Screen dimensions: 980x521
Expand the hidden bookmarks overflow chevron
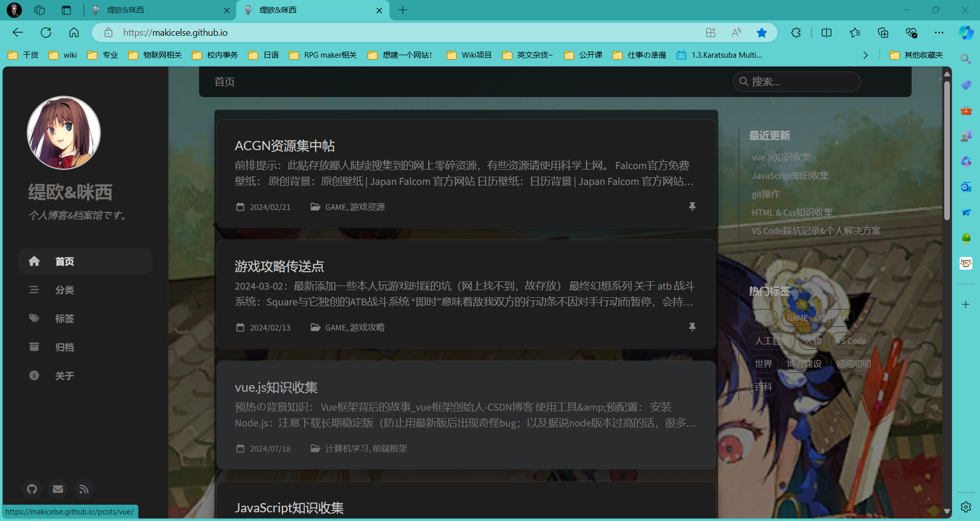pyautogui.click(x=865, y=55)
